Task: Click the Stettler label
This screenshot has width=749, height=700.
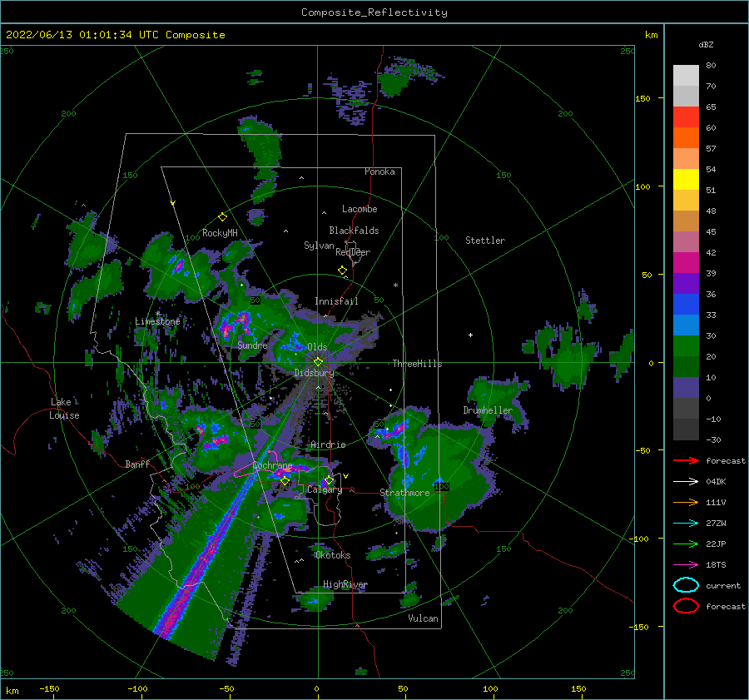Action: pyautogui.click(x=485, y=241)
